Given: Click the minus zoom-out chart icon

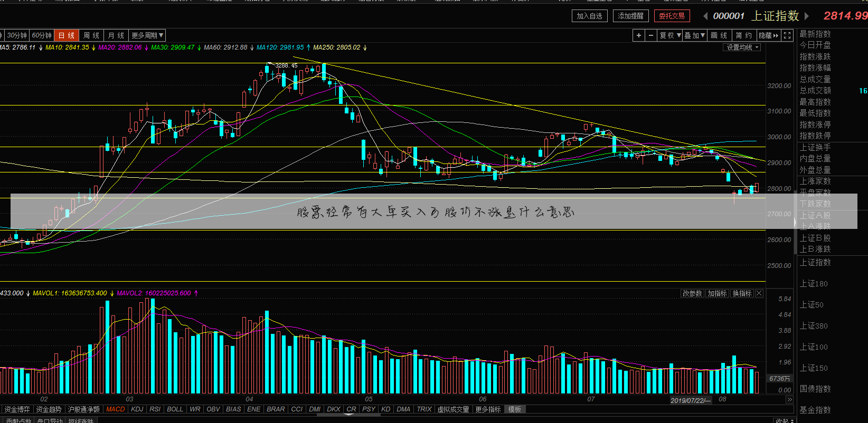Looking at the screenshot, I should pos(651,35).
